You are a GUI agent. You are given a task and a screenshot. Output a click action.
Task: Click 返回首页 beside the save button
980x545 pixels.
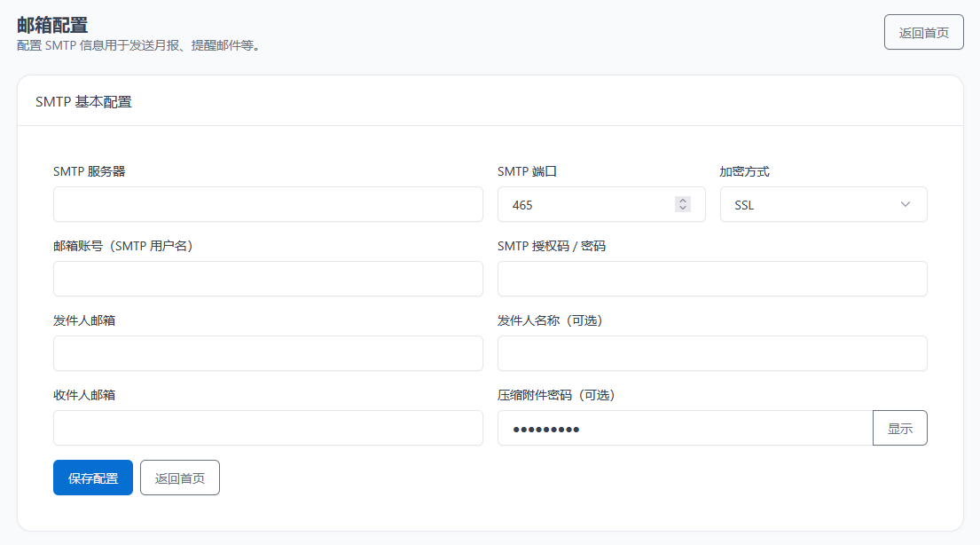tap(180, 478)
